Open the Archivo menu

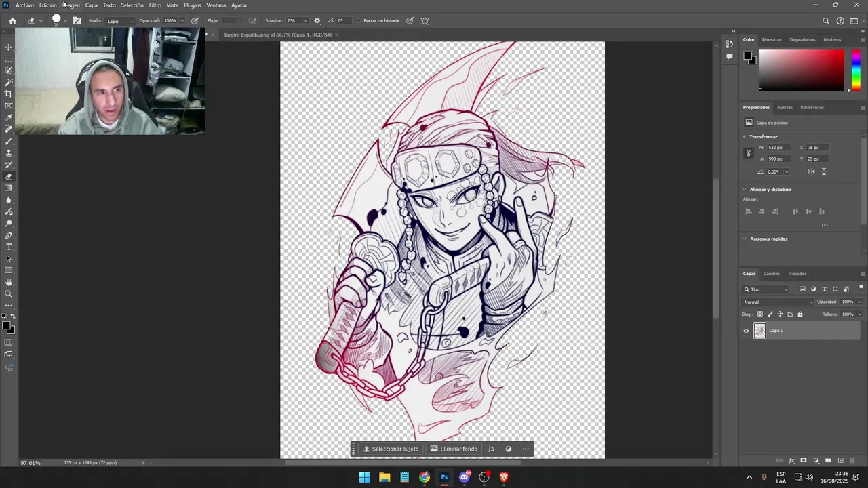(x=24, y=5)
